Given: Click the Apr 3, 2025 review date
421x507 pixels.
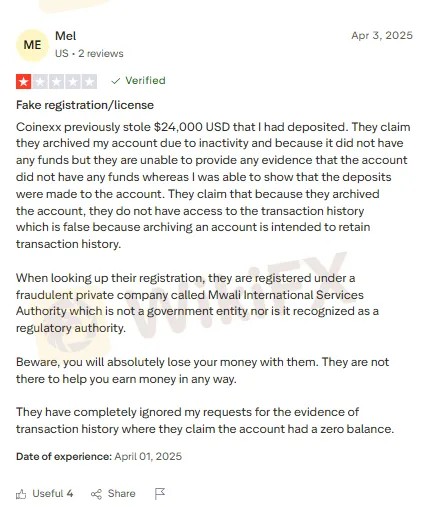Looking at the screenshot, I should tap(382, 35).
